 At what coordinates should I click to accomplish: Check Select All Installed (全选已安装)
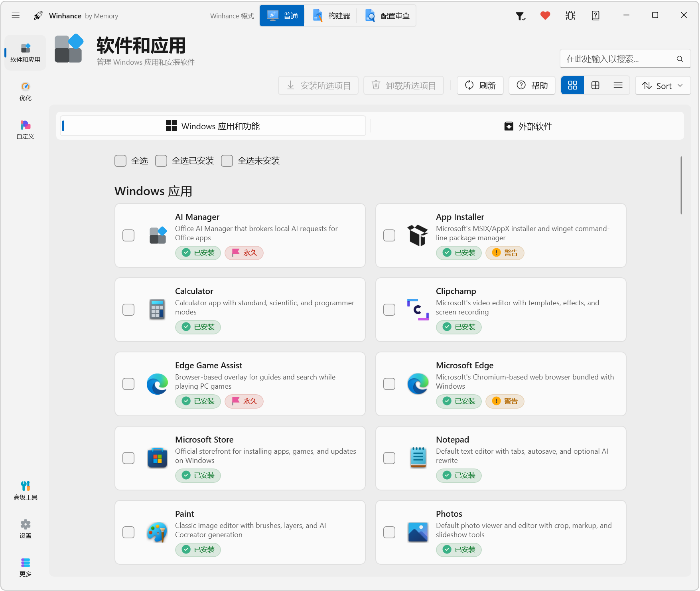click(161, 161)
